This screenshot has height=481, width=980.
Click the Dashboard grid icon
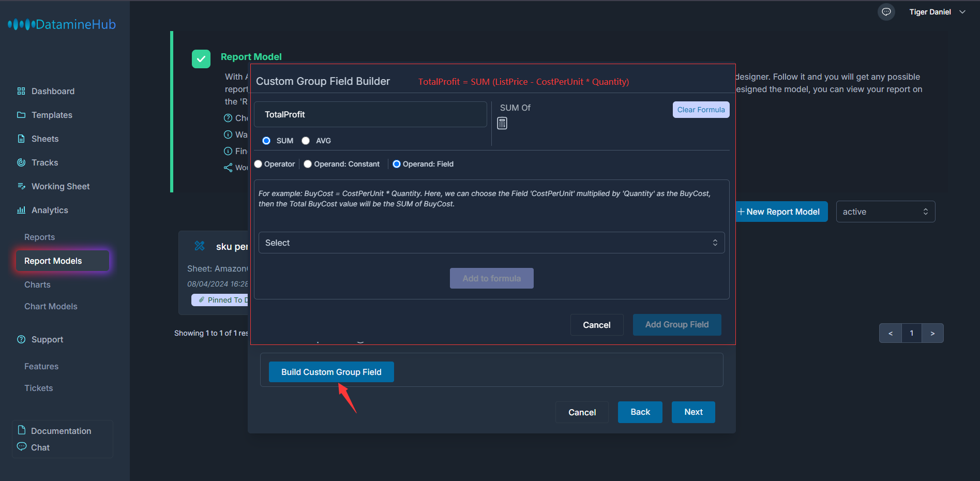[x=21, y=91]
